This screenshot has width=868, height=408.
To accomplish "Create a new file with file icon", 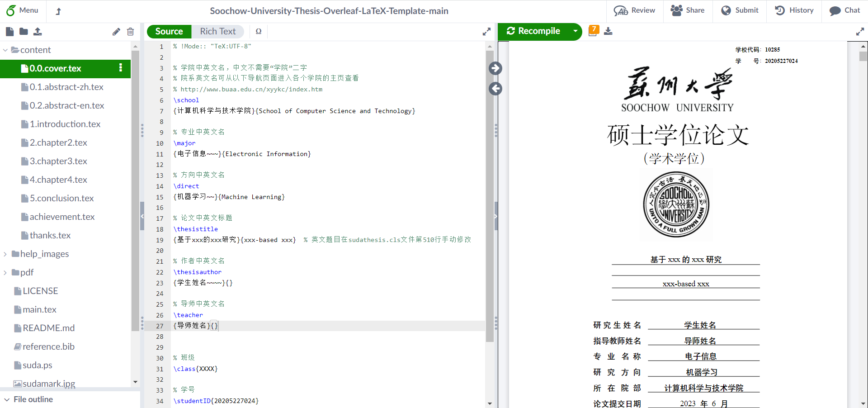I will (x=9, y=31).
